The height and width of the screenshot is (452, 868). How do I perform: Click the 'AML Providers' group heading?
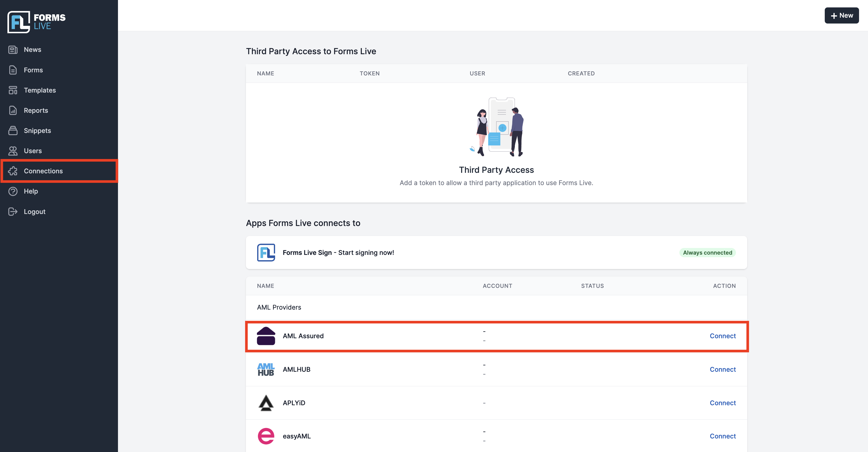[279, 307]
